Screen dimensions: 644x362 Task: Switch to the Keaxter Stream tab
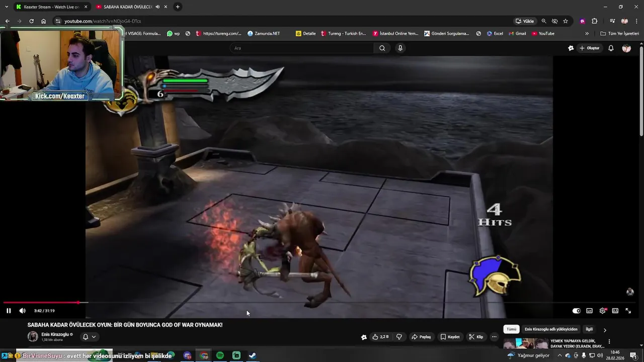click(x=51, y=7)
